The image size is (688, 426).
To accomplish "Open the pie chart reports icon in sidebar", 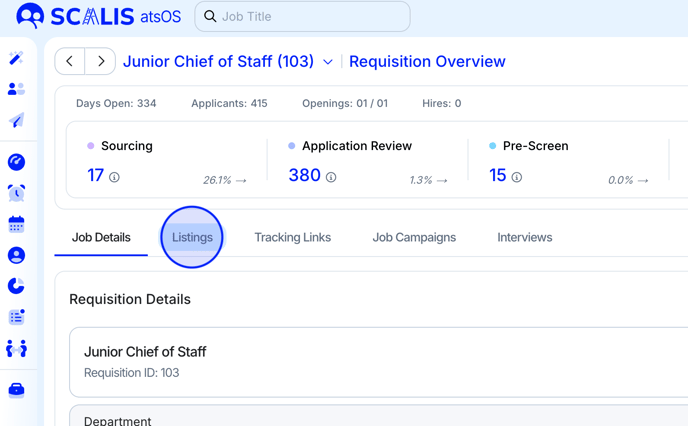I will tap(16, 286).
